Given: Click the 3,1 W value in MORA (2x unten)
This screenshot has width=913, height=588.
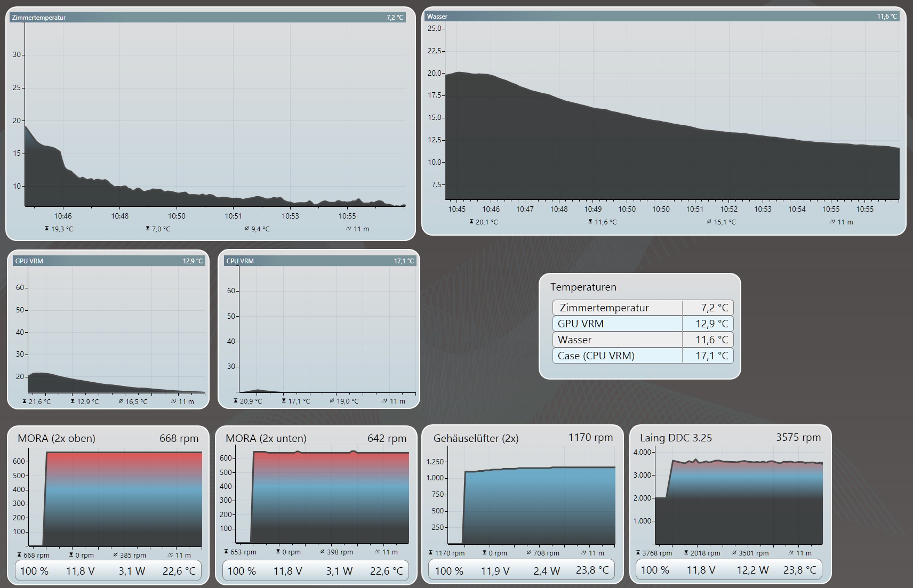Looking at the screenshot, I should [x=339, y=571].
